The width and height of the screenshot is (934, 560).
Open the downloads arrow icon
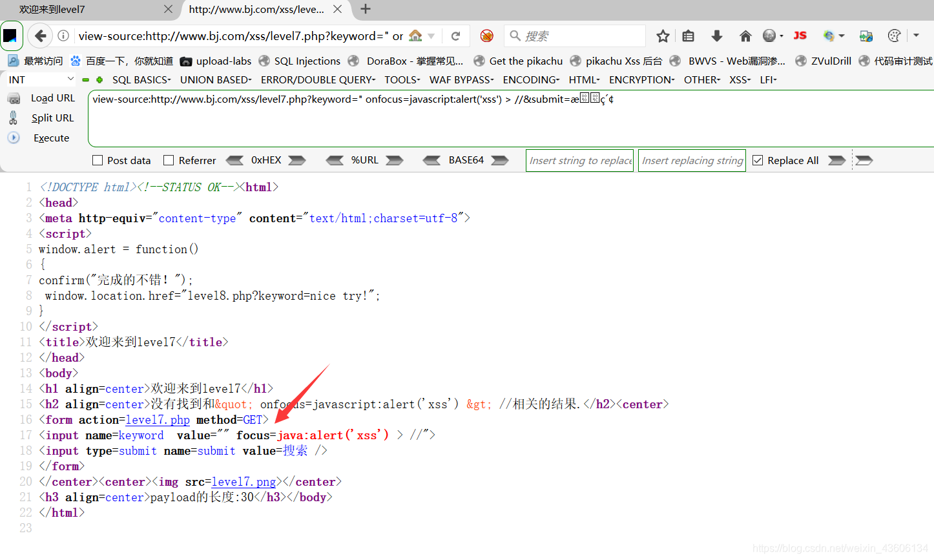click(716, 36)
